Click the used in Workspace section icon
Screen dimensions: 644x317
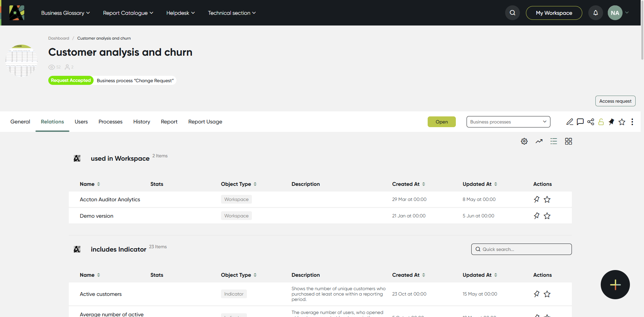[77, 158]
